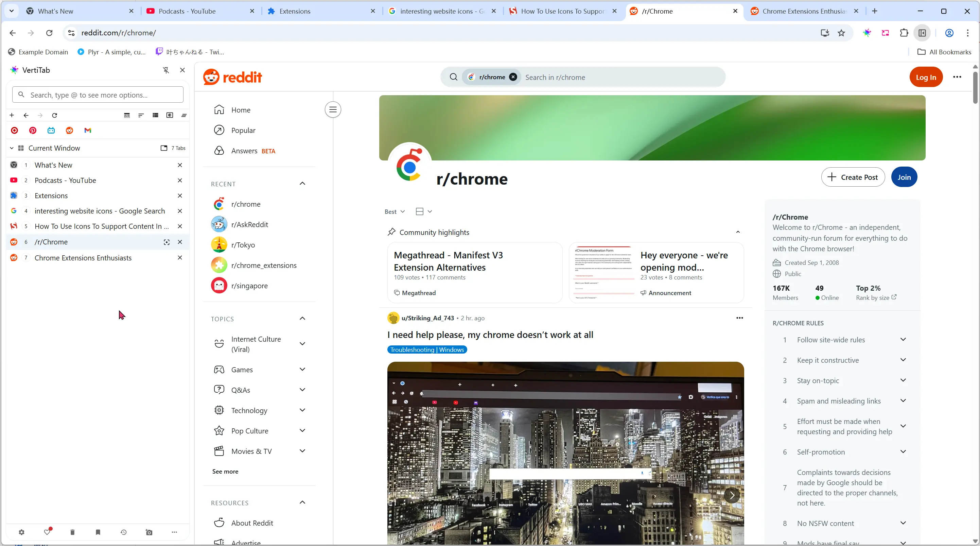Open pinned Gmail shortcut in VertiTab
The height and width of the screenshot is (546, 980).
coord(88,130)
